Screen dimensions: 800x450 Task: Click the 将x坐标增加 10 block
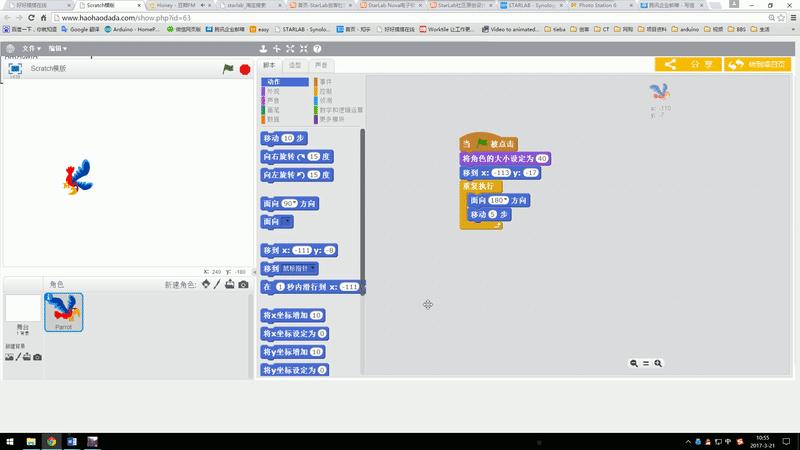coord(293,315)
